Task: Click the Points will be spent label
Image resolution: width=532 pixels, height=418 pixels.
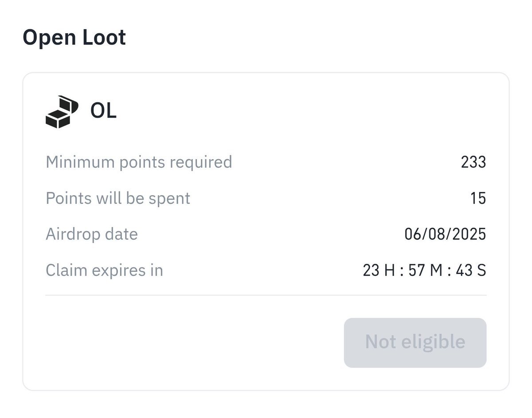Action: pyautogui.click(x=118, y=198)
